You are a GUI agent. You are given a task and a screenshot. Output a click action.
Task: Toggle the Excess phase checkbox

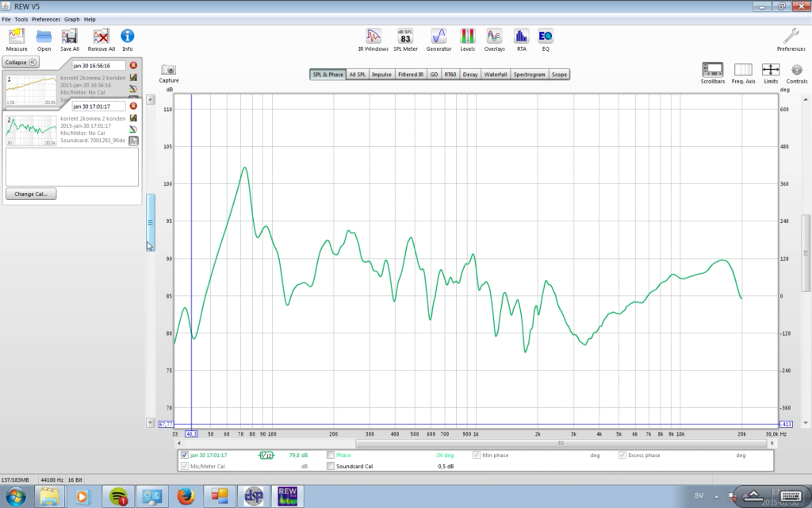tap(622, 455)
